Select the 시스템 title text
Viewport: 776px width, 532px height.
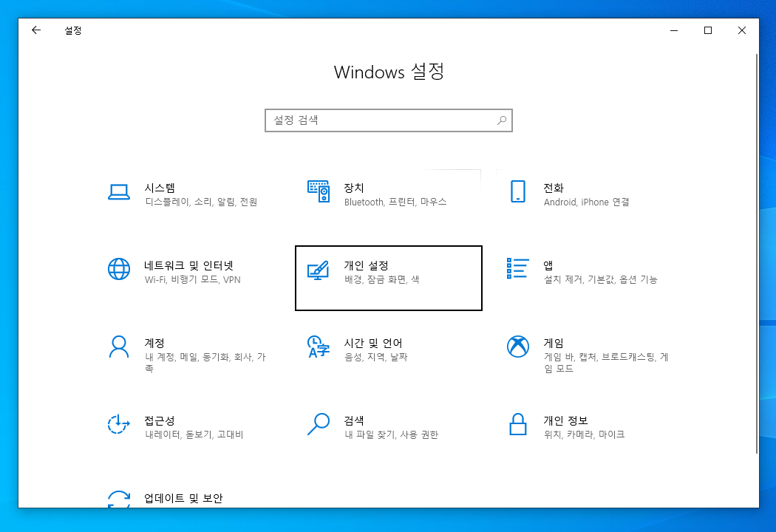point(160,188)
